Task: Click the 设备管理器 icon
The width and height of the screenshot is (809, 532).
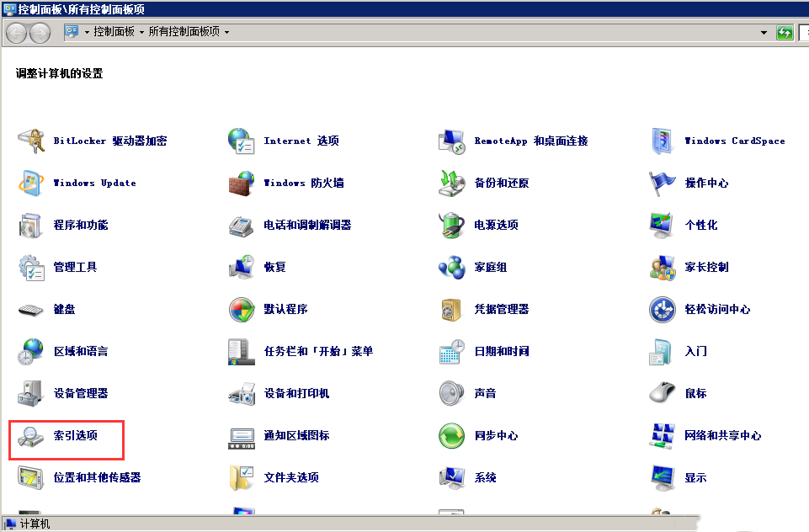Action: 31,394
